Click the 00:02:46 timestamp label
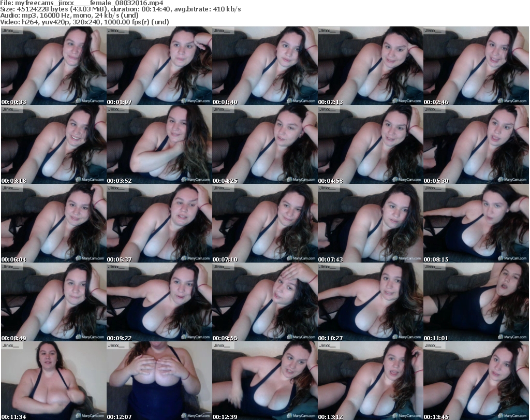 (436, 102)
